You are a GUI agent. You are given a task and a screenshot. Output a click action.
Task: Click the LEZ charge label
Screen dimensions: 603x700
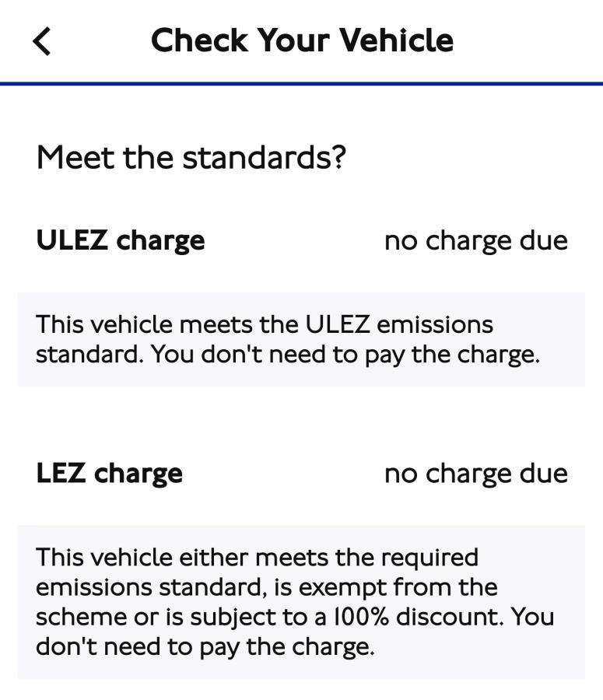(x=110, y=473)
